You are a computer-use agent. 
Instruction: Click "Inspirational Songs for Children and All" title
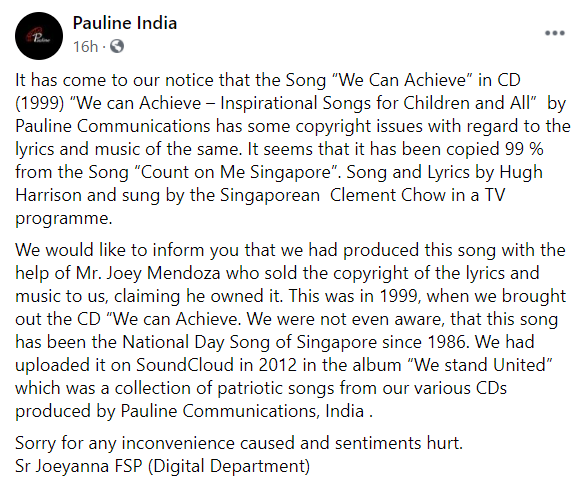[x=376, y=103]
